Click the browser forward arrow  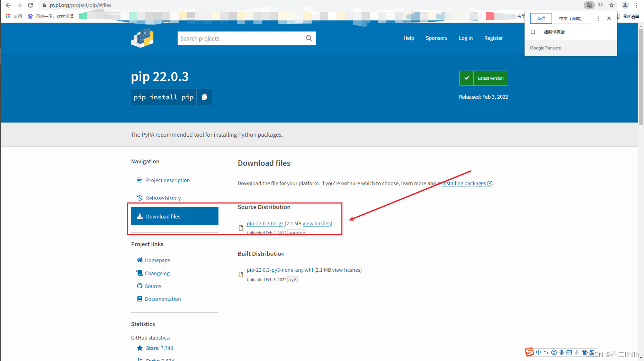point(19,5)
